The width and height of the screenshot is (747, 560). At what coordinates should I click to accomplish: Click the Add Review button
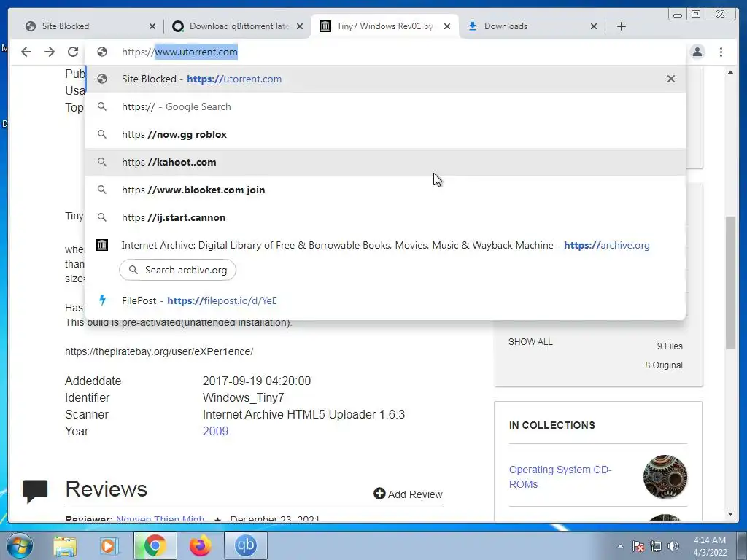click(x=409, y=494)
